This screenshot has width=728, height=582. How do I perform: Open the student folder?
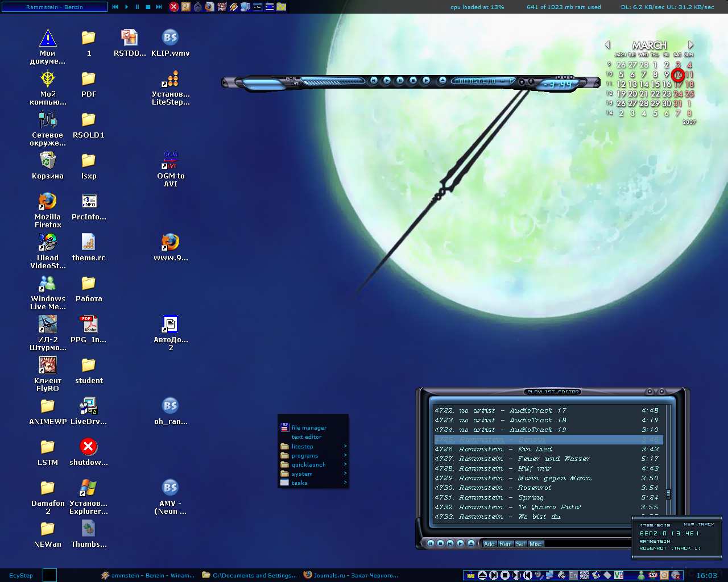pyautogui.click(x=89, y=371)
